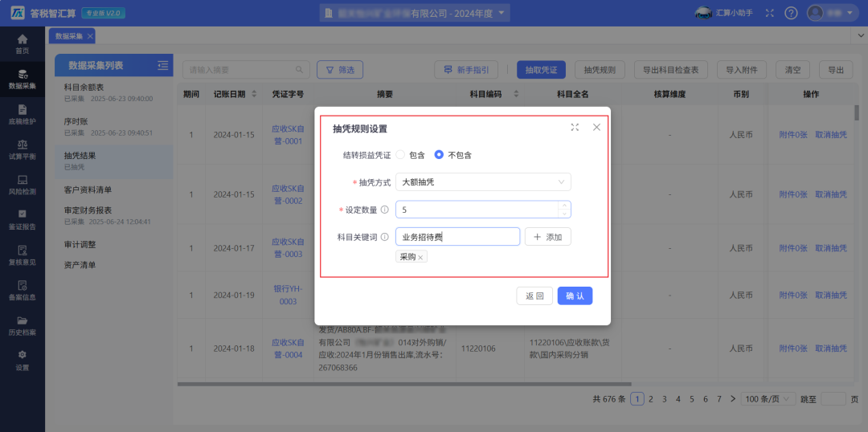Click the 抽凭规则 button
The image size is (868, 432).
[x=600, y=70]
